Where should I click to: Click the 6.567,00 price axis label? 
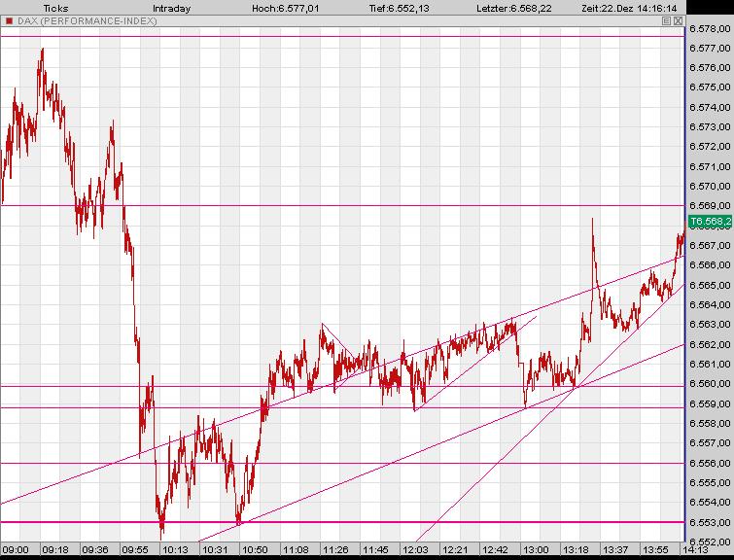711,245
